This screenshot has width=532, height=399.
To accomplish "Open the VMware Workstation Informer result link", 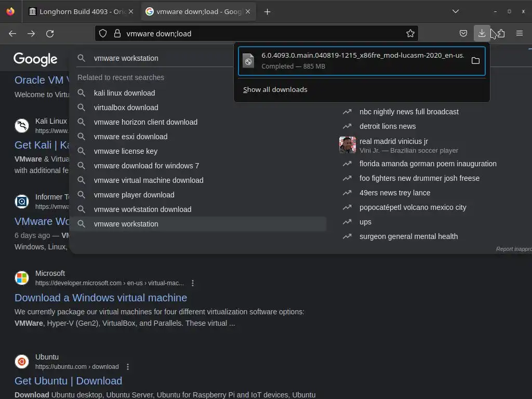I will point(42,221).
